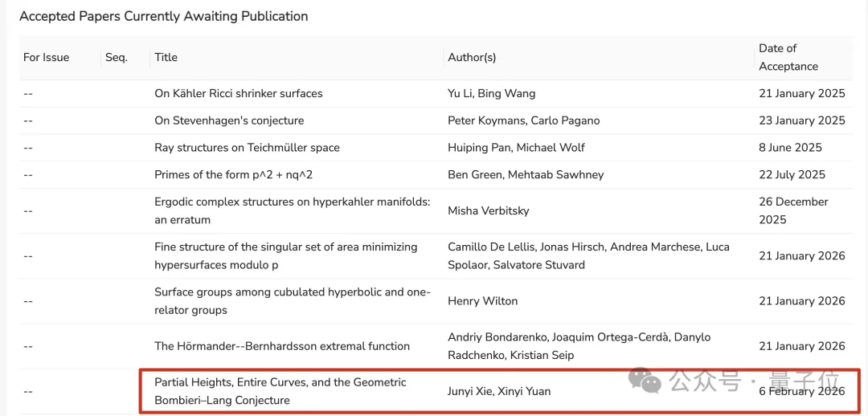Select 'Surface groups among cubulated hyperbolic' title
The width and height of the screenshot is (868, 416).
pyautogui.click(x=292, y=300)
